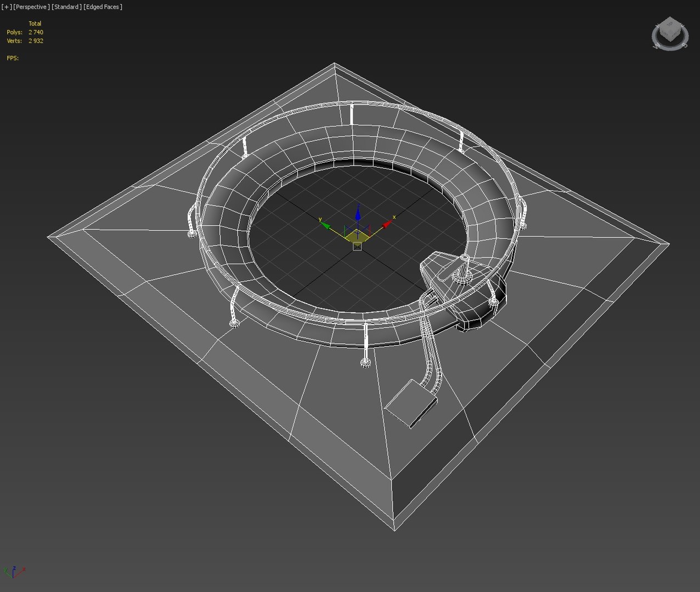Click the FPS statistics label
Viewport: 700px width, 592px height.
click(x=13, y=58)
